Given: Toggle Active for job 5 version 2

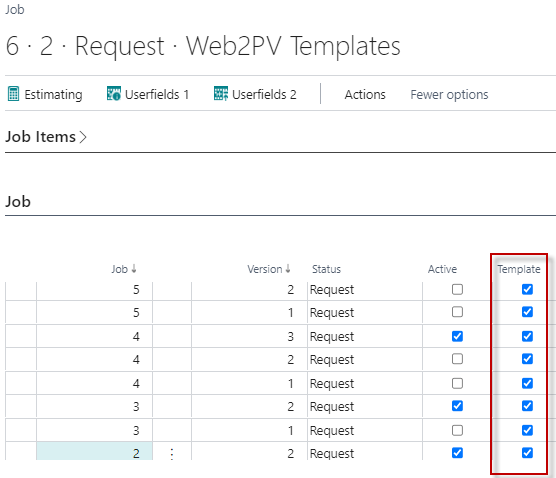Looking at the screenshot, I should pyautogui.click(x=457, y=289).
